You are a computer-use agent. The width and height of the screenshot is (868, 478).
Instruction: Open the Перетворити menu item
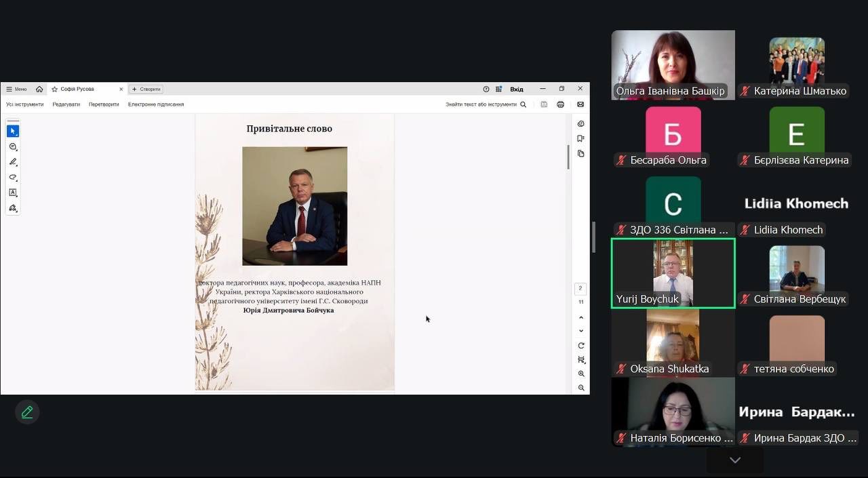pyautogui.click(x=104, y=104)
